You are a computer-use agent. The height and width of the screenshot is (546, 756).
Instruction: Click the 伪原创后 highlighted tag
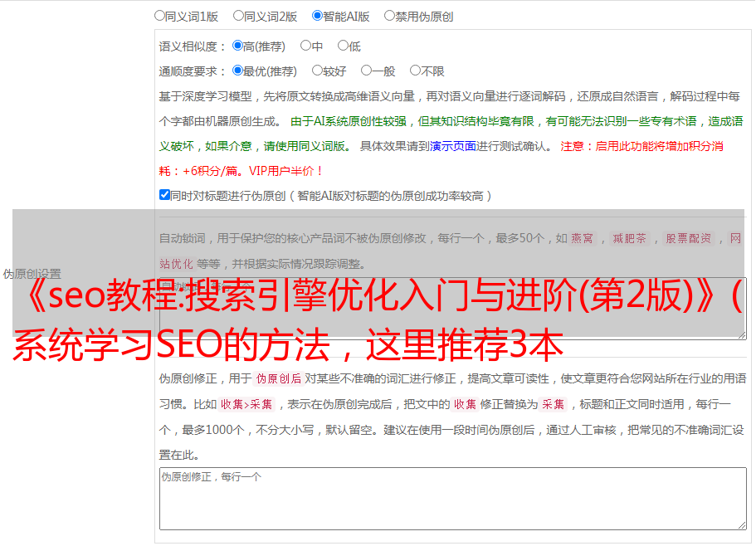point(279,378)
